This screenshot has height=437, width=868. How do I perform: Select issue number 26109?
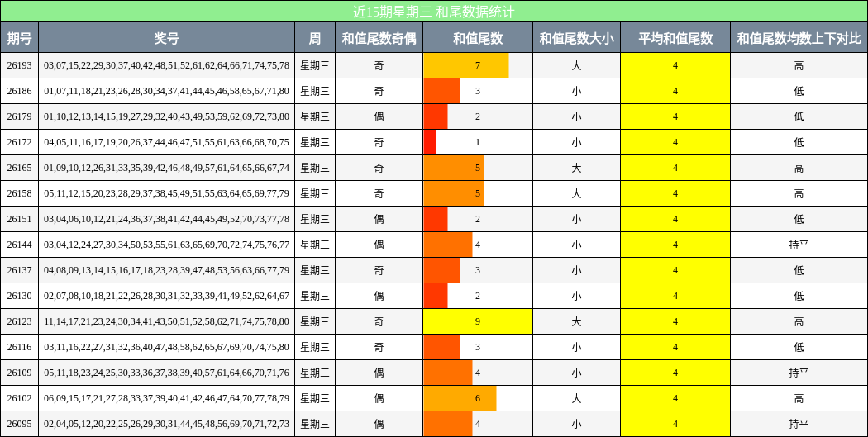tap(19, 373)
